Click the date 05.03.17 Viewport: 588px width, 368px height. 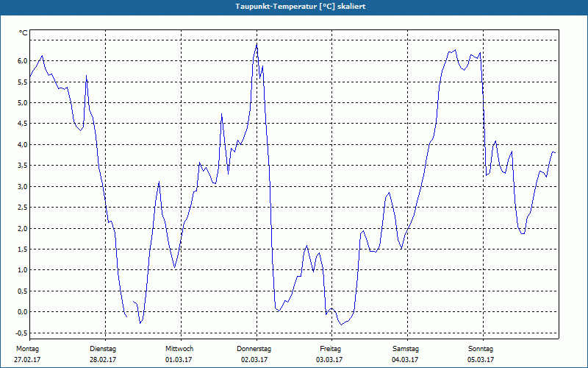point(481,360)
